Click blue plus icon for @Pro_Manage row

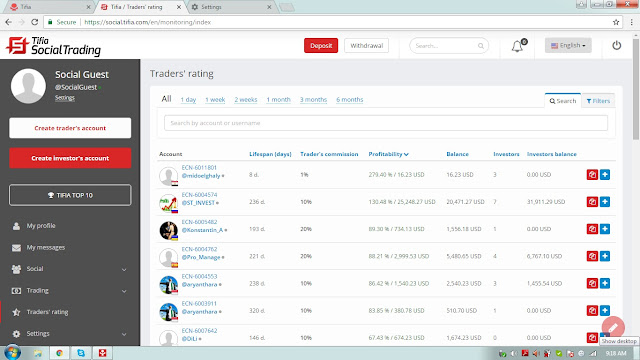605,256
